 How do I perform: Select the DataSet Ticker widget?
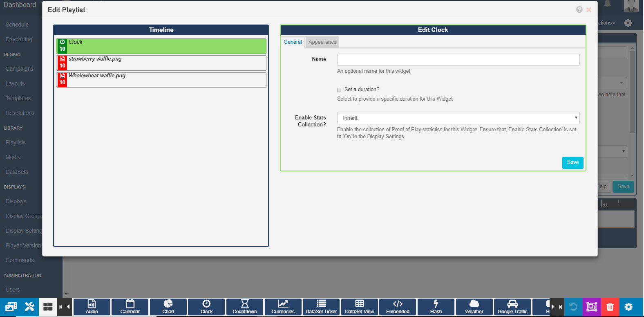321,307
